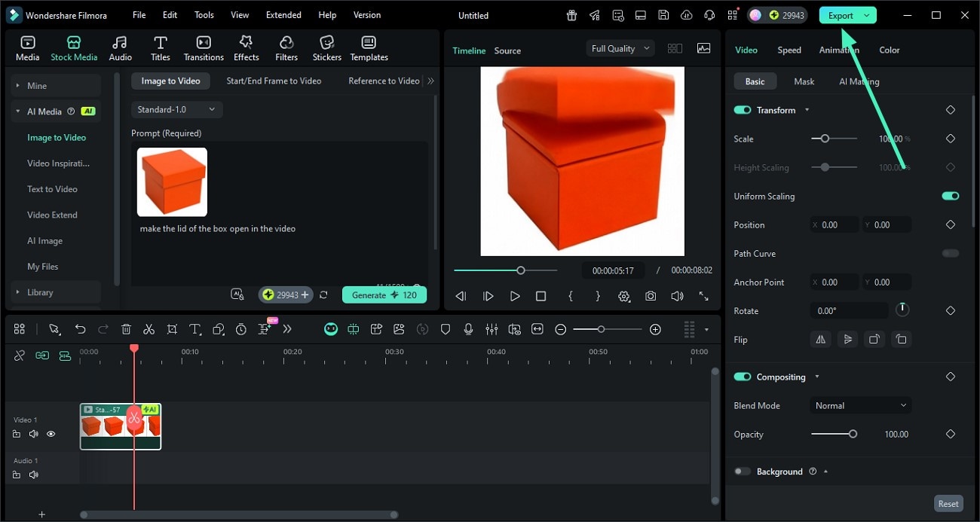Select the gift icon in the title bar
This screenshot has width=980, height=522.
[571, 14]
